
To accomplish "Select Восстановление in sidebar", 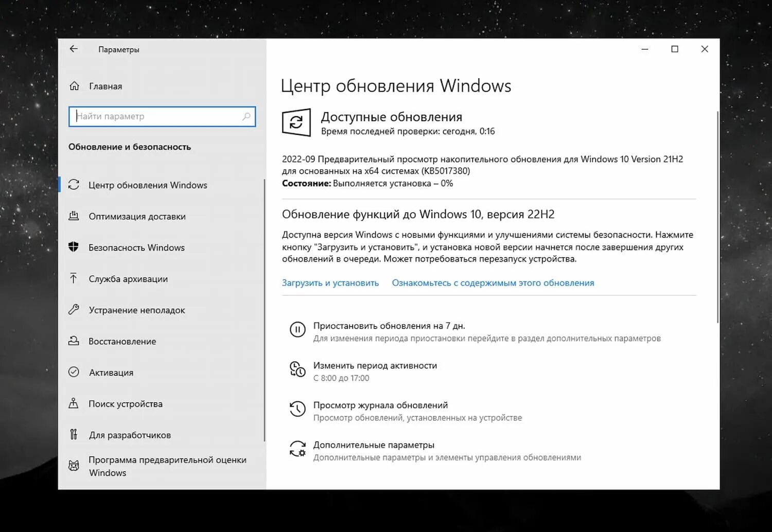I will click(122, 341).
